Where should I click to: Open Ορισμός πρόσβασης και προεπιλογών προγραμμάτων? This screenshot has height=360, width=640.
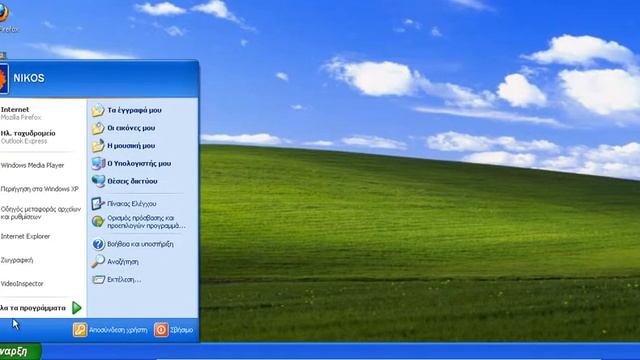(x=146, y=222)
